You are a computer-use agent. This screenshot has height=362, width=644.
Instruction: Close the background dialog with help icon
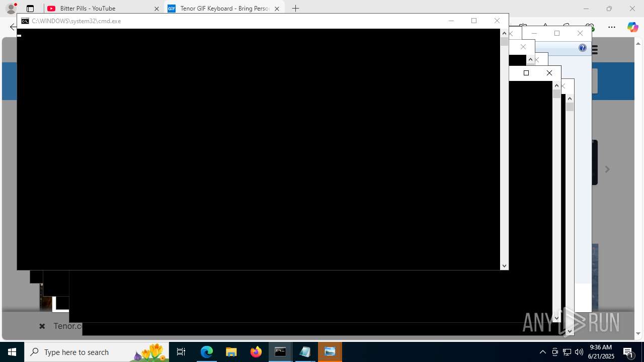pyautogui.click(x=580, y=33)
